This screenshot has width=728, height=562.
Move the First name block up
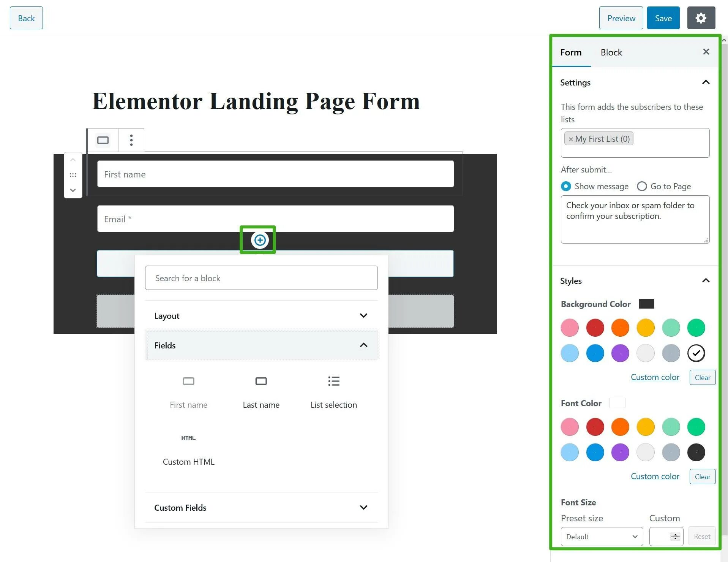tap(73, 160)
